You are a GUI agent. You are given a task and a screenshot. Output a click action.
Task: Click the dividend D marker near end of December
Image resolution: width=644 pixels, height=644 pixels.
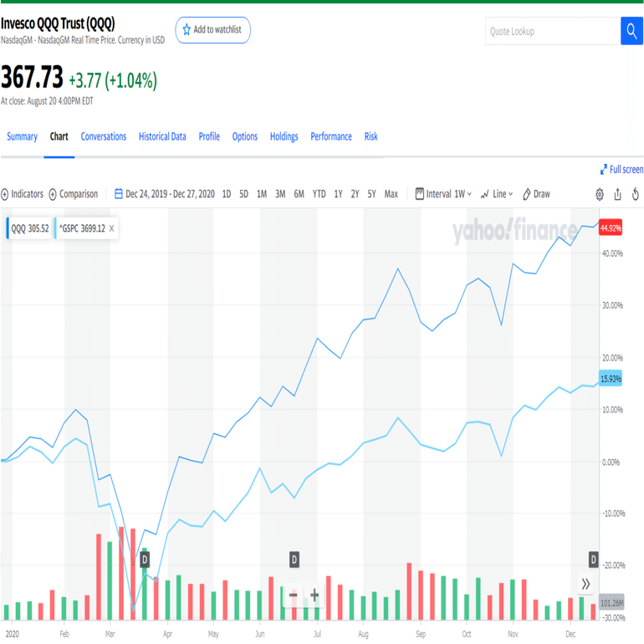593,560
